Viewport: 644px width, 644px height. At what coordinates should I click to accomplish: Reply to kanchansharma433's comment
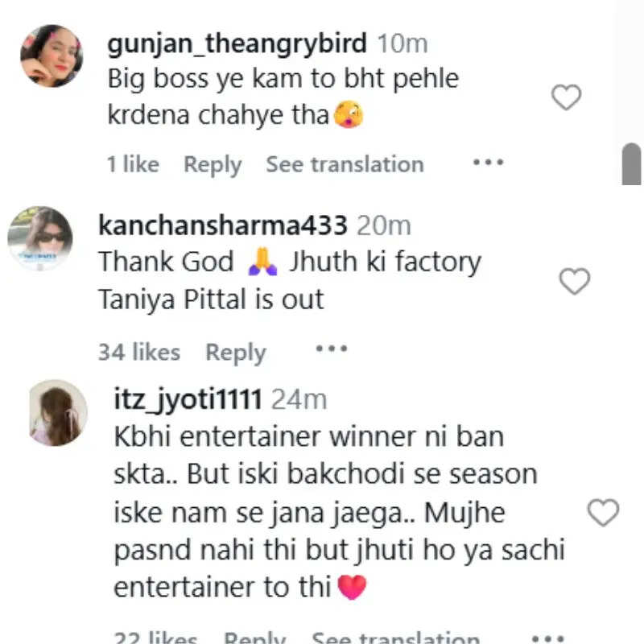(x=235, y=352)
